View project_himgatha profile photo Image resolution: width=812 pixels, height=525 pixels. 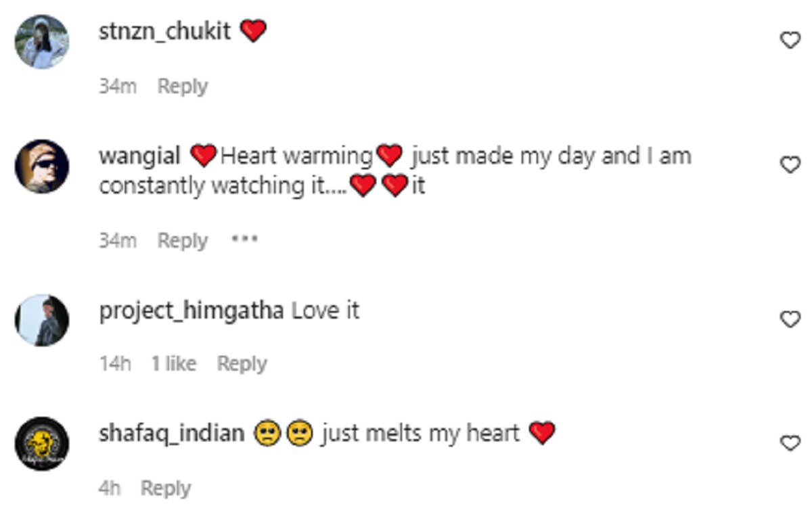tap(42, 321)
